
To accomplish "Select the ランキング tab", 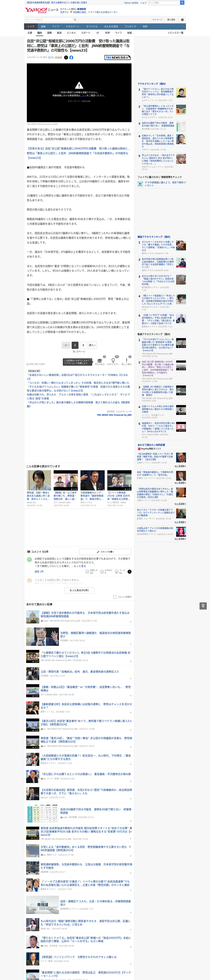I will click(130, 27).
